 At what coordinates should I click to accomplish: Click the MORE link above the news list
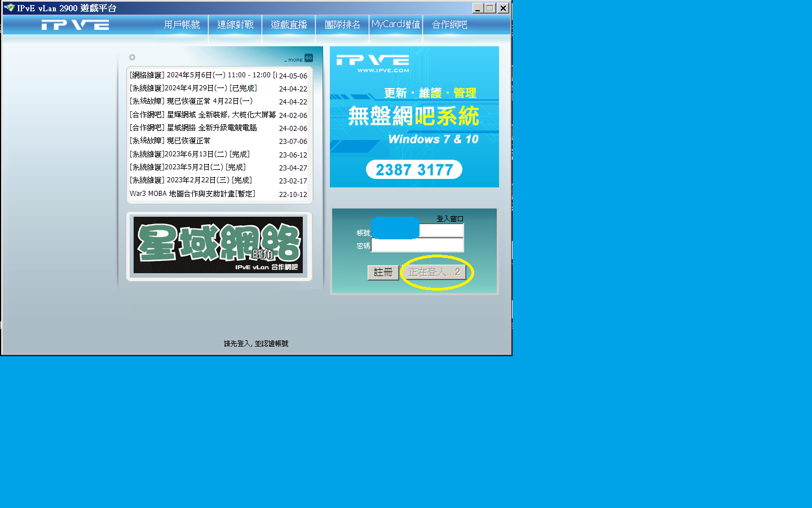294,60
